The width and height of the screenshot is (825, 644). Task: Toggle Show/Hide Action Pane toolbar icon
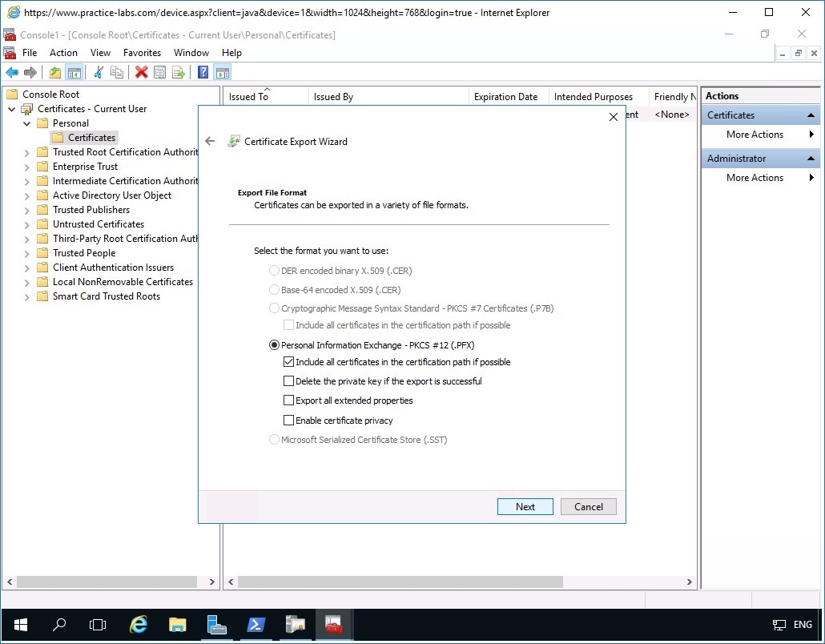(x=223, y=72)
